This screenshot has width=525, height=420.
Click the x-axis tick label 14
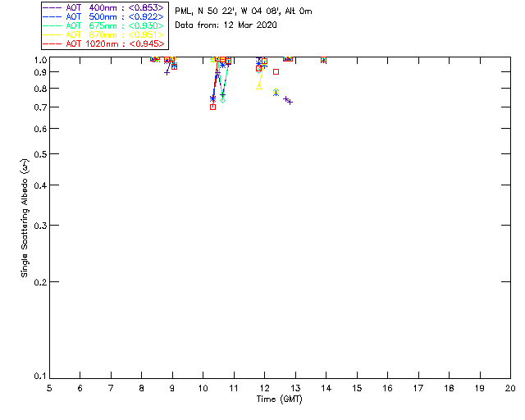point(326,389)
